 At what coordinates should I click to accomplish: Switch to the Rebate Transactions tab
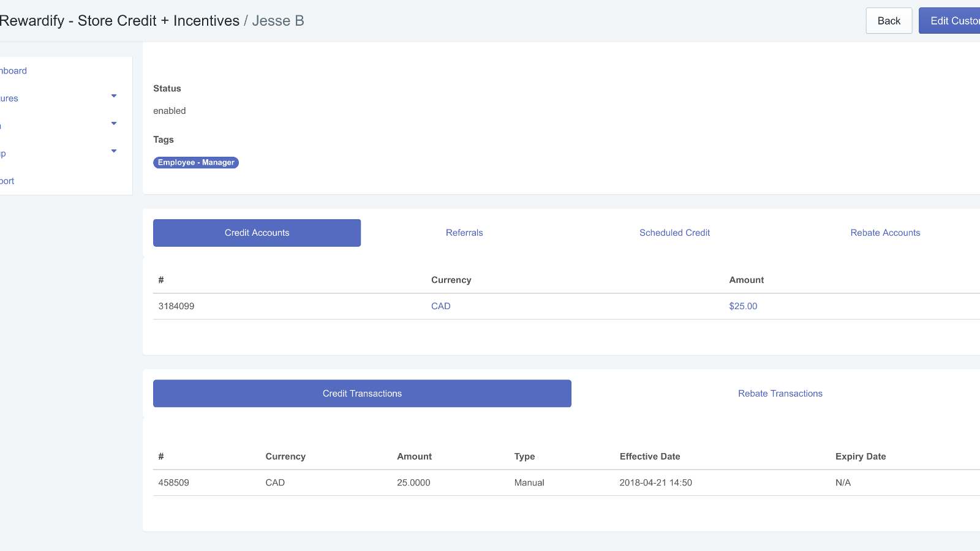click(780, 394)
